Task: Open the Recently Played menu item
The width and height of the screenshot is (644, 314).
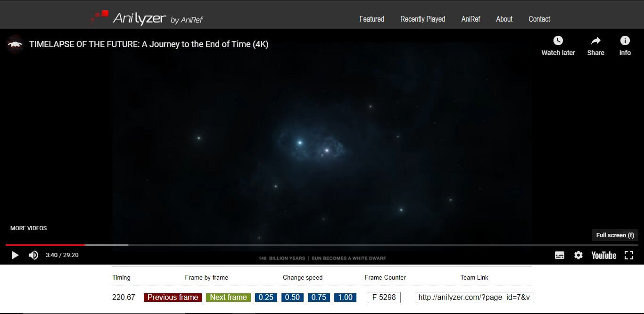Action: (x=422, y=19)
